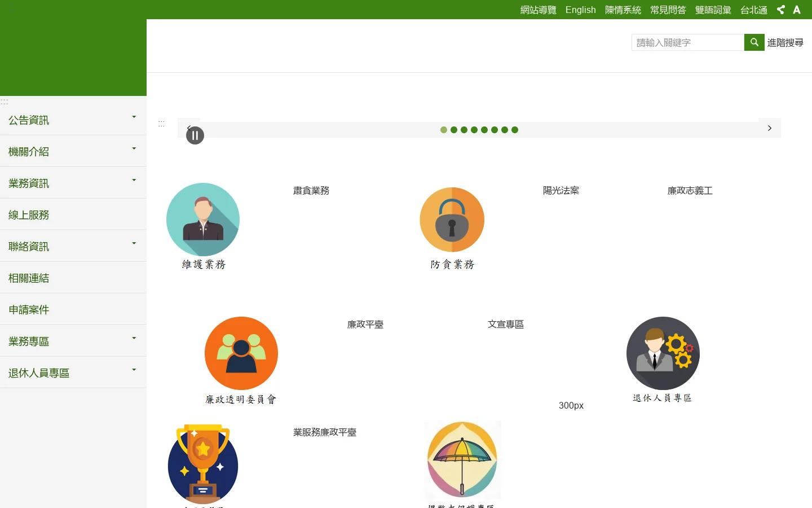Viewport: 812px width, 508px height.
Task: Select the third carousel indicator dot
Action: 464,130
